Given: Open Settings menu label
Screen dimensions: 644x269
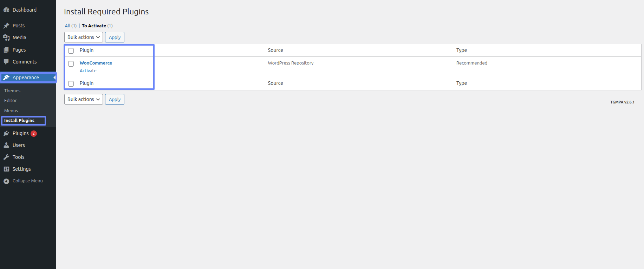Looking at the screenshot, I should click(22, 169).
